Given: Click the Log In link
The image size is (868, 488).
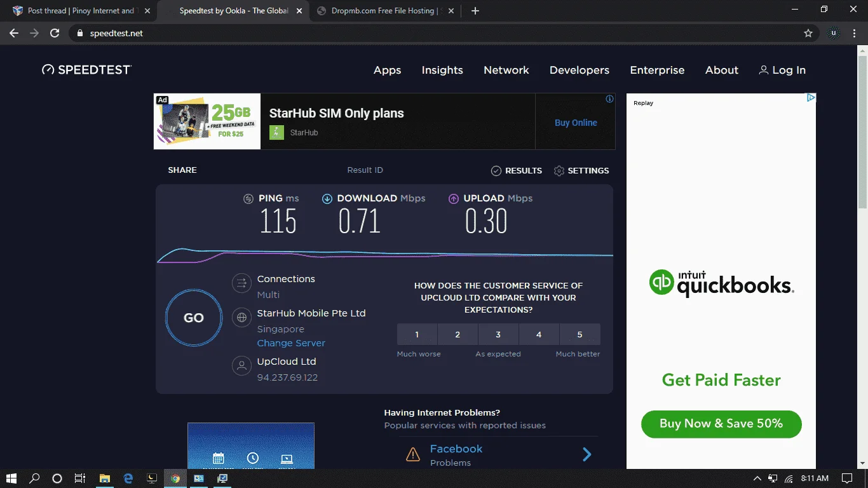Looking at the screenshot, I should click(789, 70).
